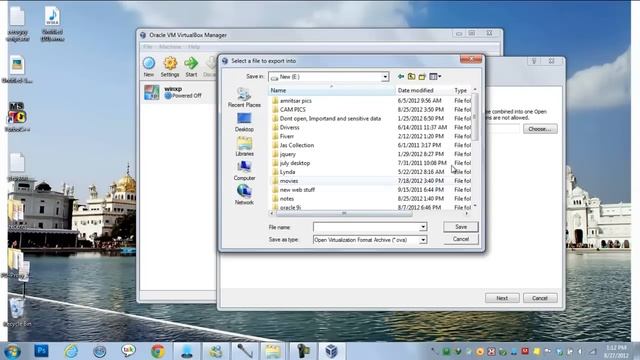640x360 pixels.
Task: Click inside the File name field
Action: pos(366,227)
